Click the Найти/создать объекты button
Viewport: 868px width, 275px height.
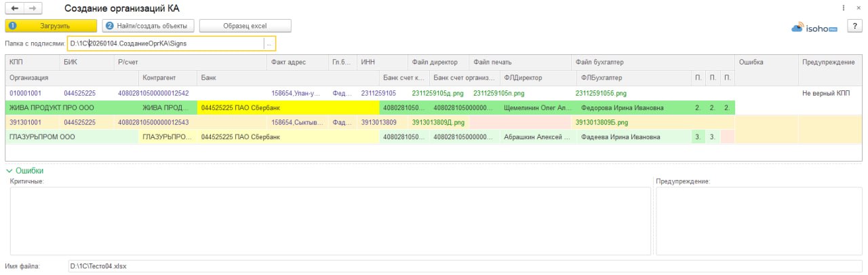[149, 26]
